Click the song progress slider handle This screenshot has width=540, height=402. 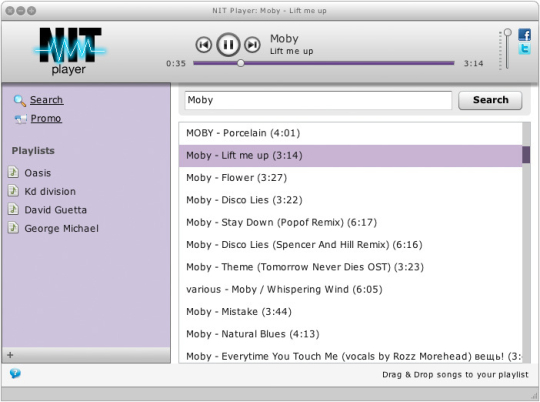click(x=241, y=63)
